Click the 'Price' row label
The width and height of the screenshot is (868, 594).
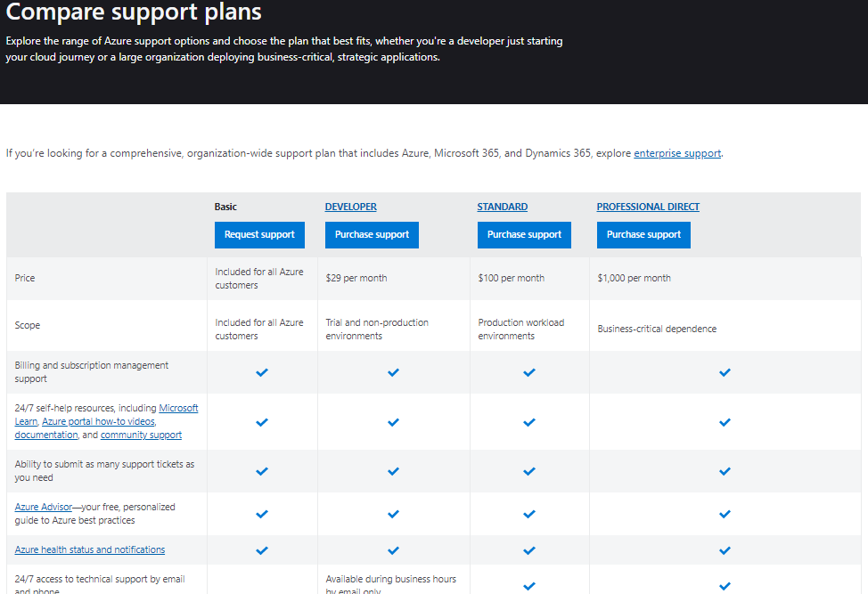(x=25, y=278)
